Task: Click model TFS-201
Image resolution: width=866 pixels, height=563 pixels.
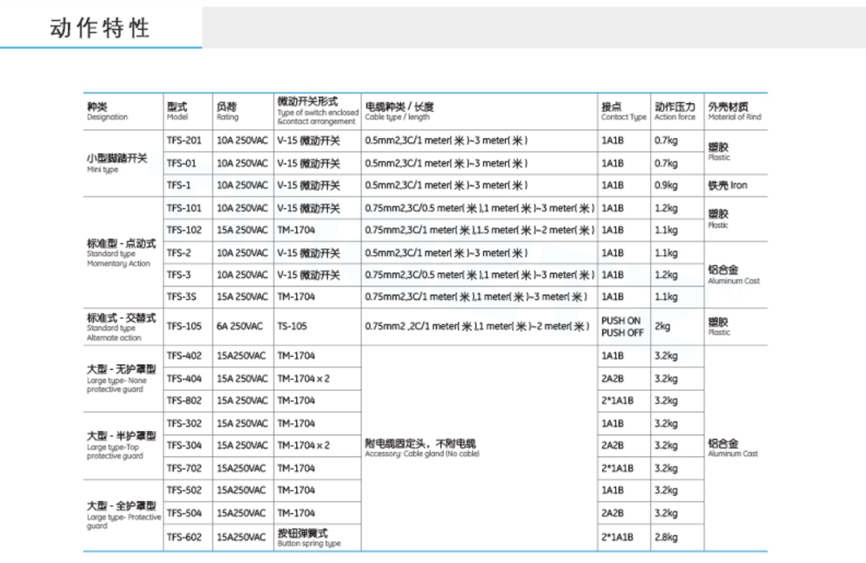Action: [184, 141]
